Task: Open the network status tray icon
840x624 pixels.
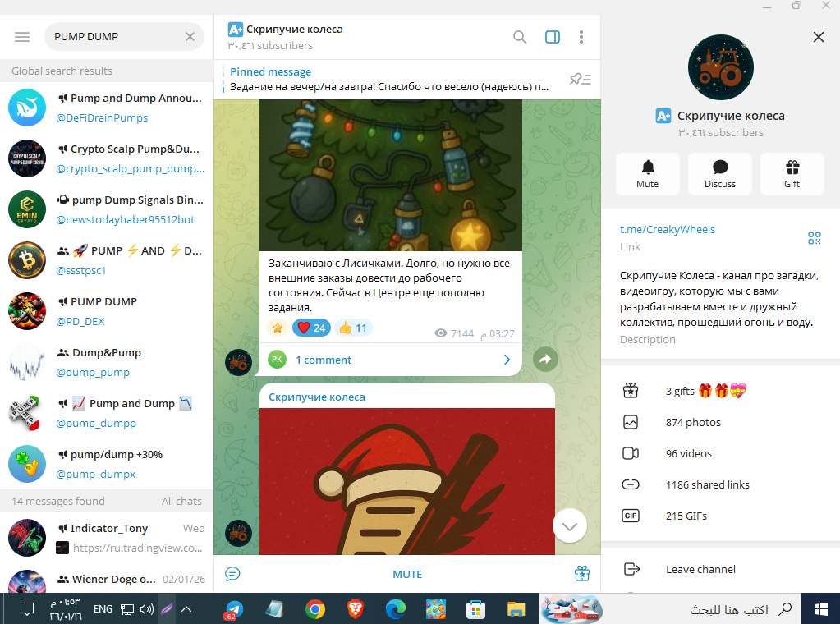Action: click(x=127, y=609)
